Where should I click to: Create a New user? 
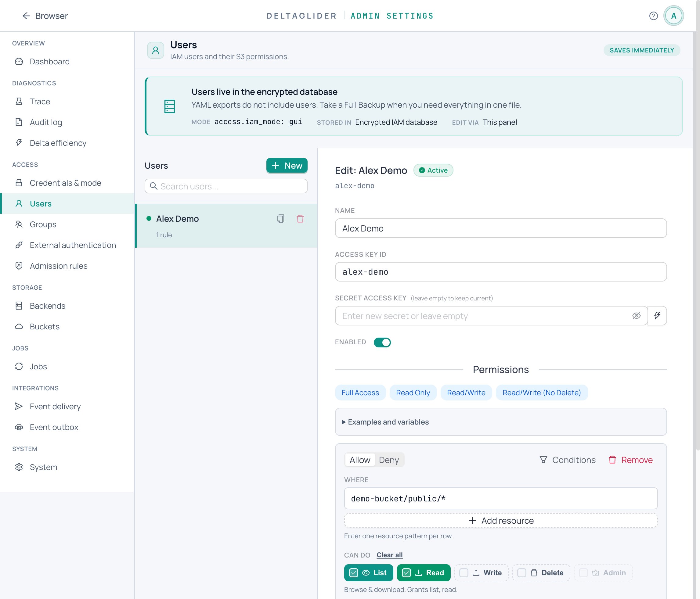point(287,165)
